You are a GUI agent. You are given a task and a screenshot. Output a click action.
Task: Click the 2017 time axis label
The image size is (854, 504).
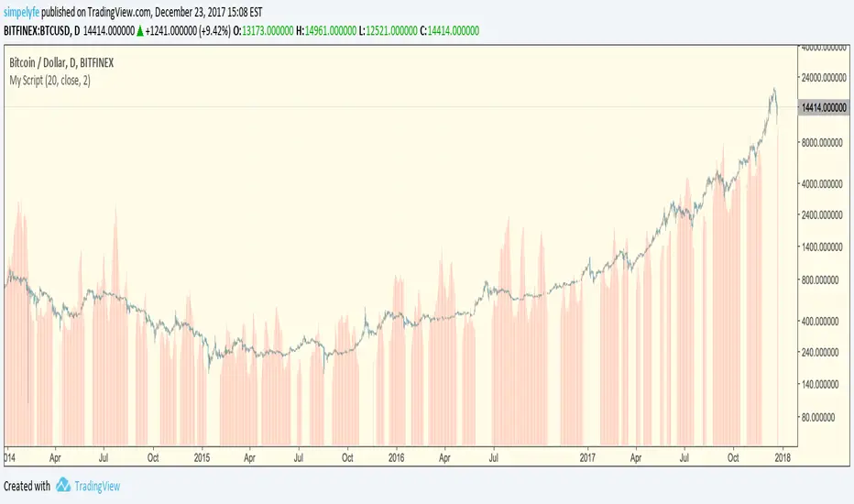pyautogui.click(x=587, y=457)
